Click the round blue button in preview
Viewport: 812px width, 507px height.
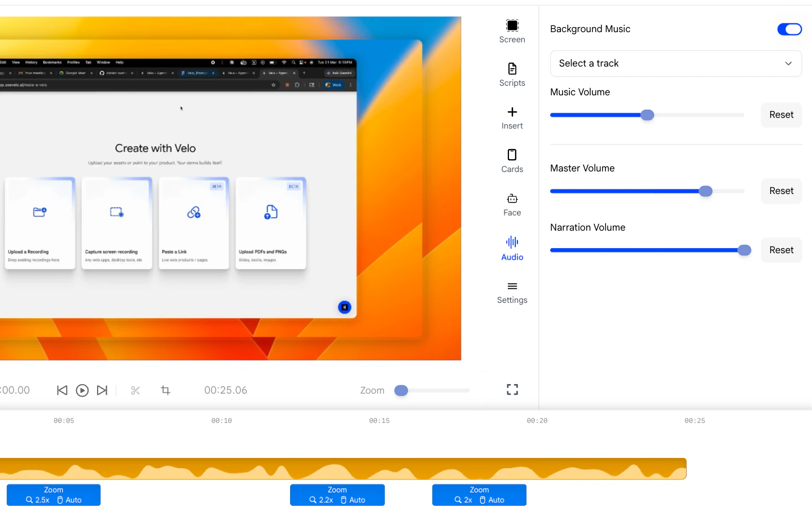coord(345,307)
